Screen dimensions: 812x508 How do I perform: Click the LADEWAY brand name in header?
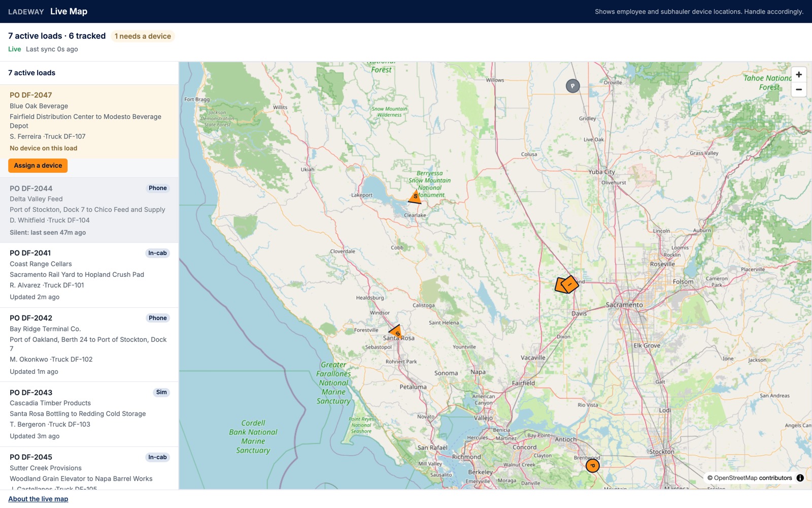(x=26, y=12)
